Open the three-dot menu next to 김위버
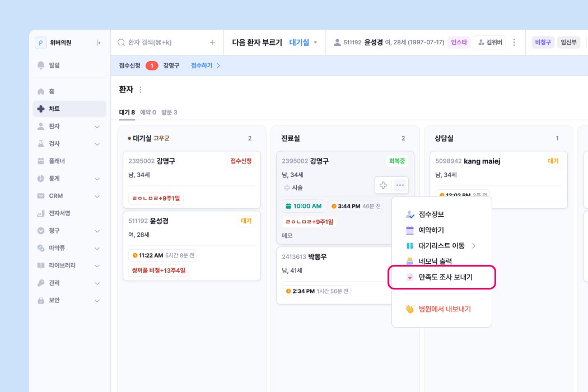 (515, 43)
